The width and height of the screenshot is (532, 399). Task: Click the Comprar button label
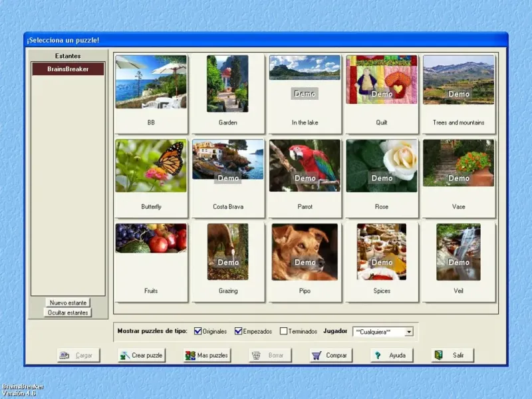336,355
